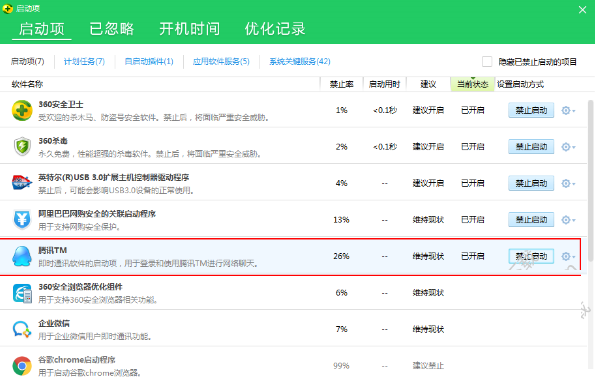
Task: Click 建议禁止 text in chrome row
Action: click(428, 366)
